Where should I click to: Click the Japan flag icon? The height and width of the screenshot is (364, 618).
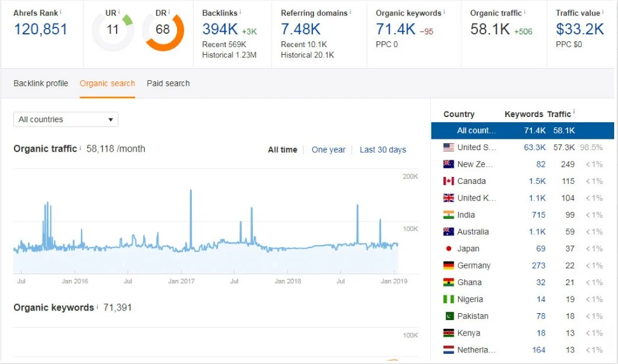[448, 249]
